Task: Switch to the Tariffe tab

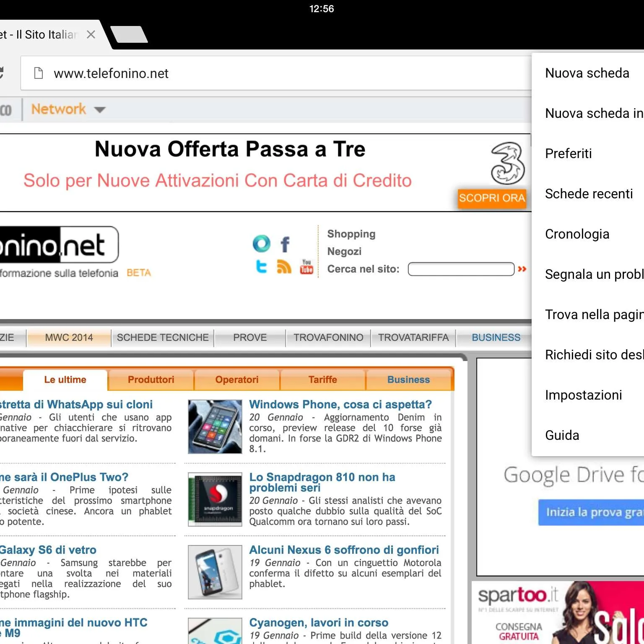Action: (x=323, y=380)
